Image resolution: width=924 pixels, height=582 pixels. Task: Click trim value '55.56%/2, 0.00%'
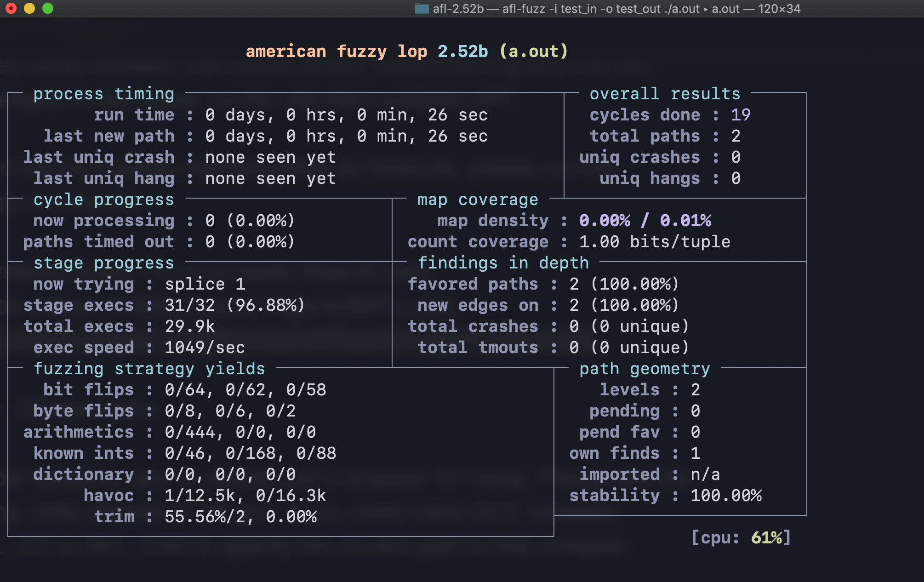(240, 517)
